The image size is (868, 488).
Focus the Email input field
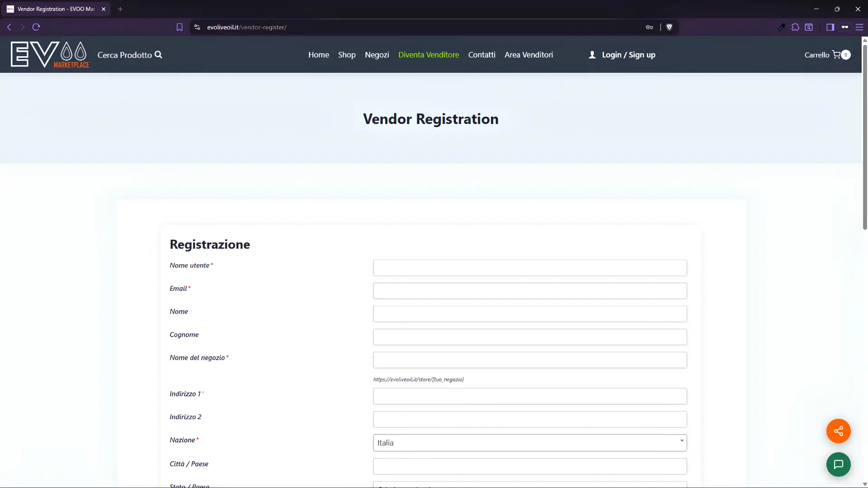coord(530,291)
